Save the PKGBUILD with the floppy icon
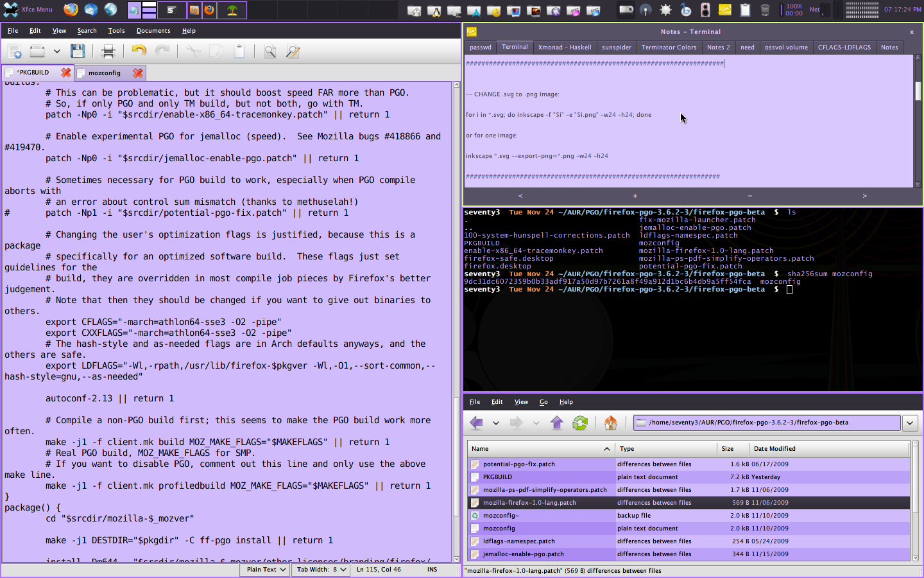 (x=78, y=51)
